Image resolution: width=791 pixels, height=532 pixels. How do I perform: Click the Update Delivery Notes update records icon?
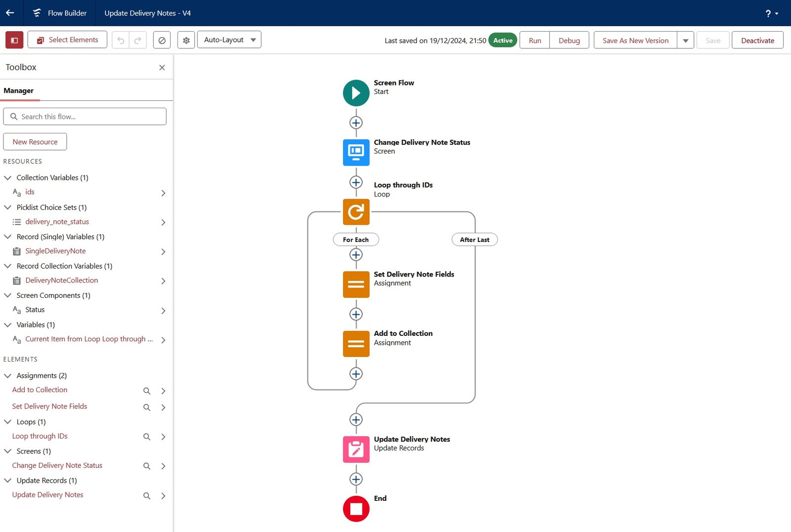tap(355, 449)
